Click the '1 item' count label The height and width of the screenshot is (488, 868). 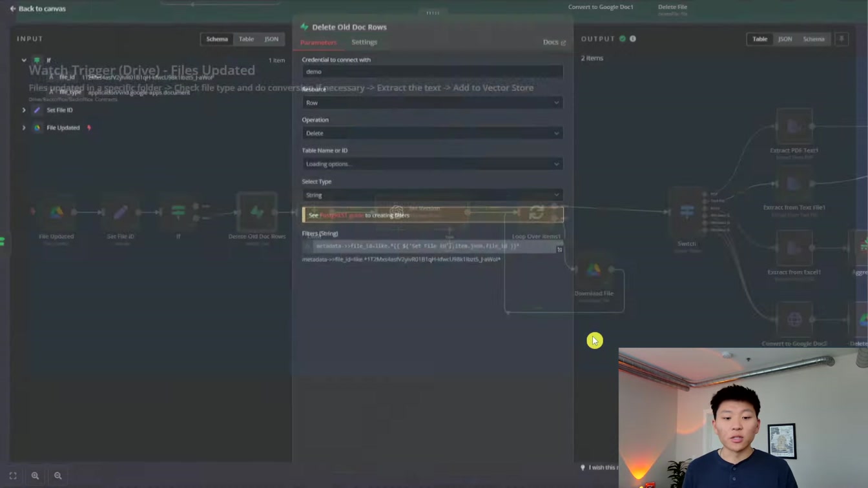pos(276,60)
